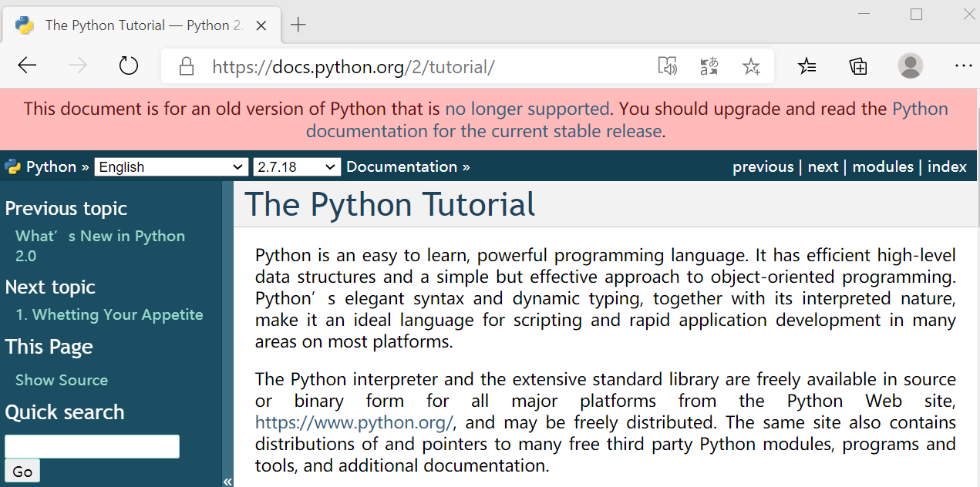
Task: Go back with the browser back arrow
Action: point(28,66)
